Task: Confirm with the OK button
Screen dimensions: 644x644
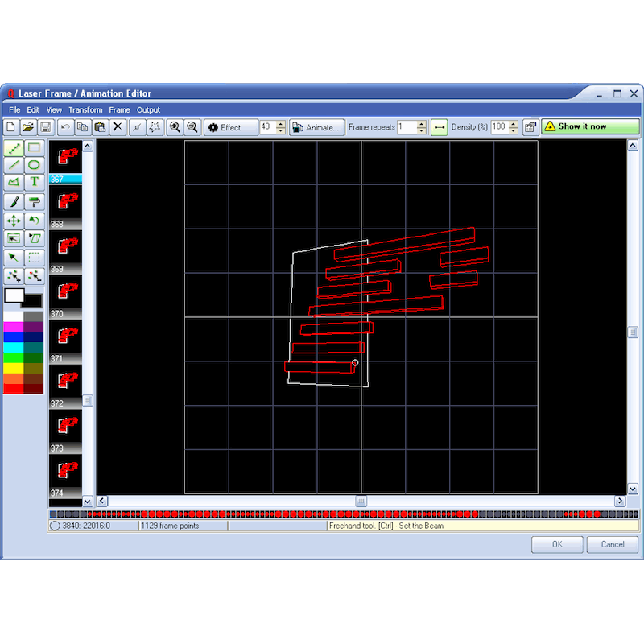Action: click(x=557, y=544)
